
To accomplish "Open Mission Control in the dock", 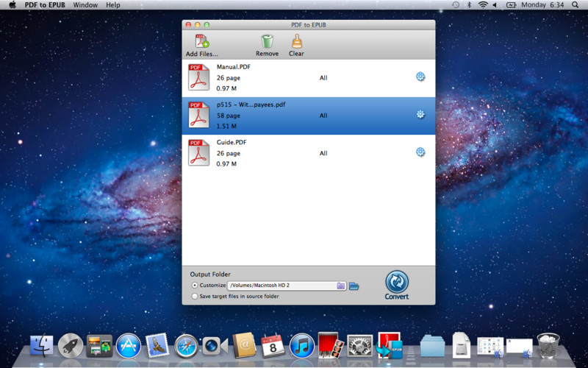I will tap(99, 345).
